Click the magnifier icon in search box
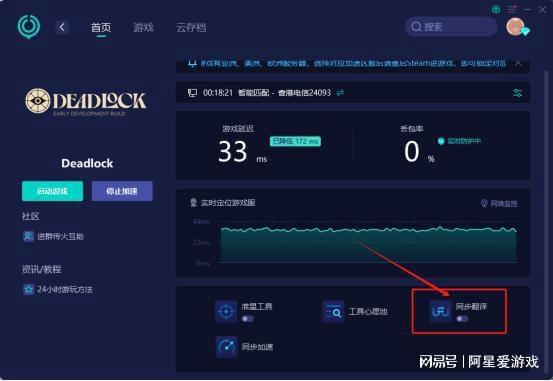 [x=416, y=26]
